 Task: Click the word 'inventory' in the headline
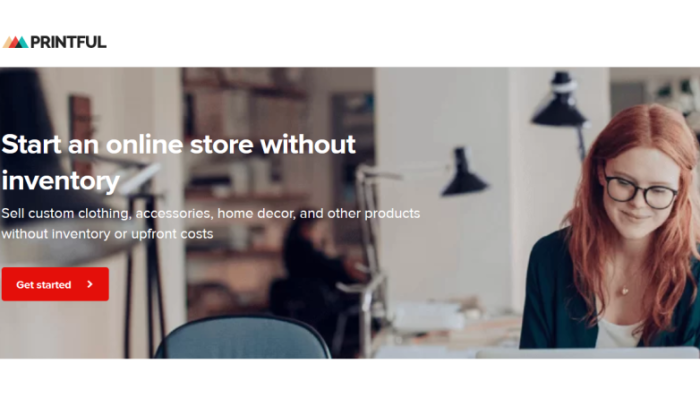61,181
